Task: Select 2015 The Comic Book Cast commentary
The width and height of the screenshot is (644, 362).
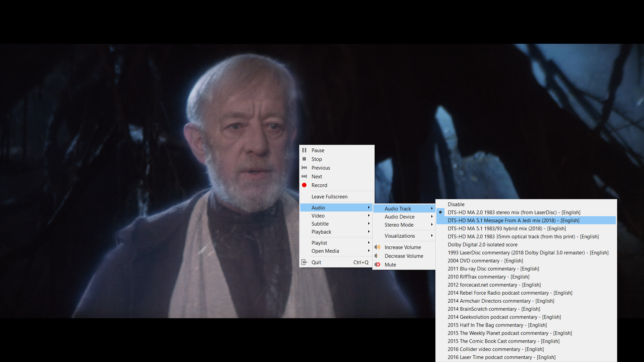Action: coord(526,341)
